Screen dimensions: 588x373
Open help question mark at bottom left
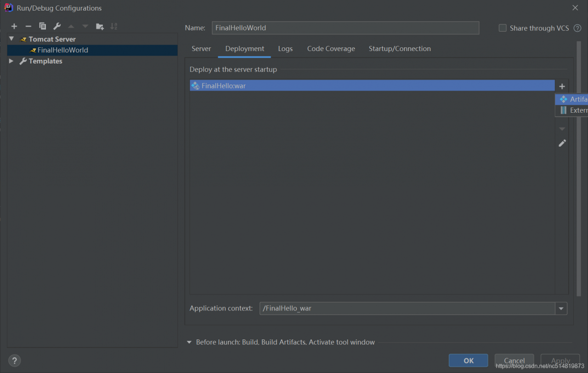[14, 361]
